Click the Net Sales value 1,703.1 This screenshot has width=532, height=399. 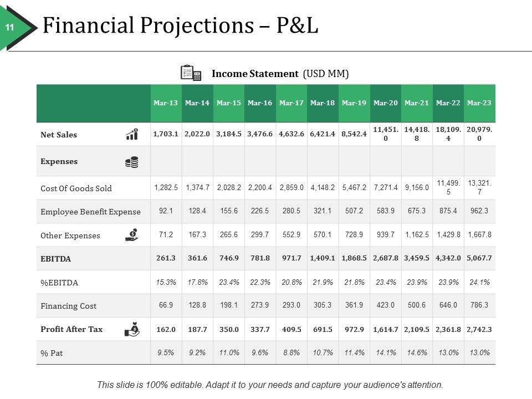(166, 135)
